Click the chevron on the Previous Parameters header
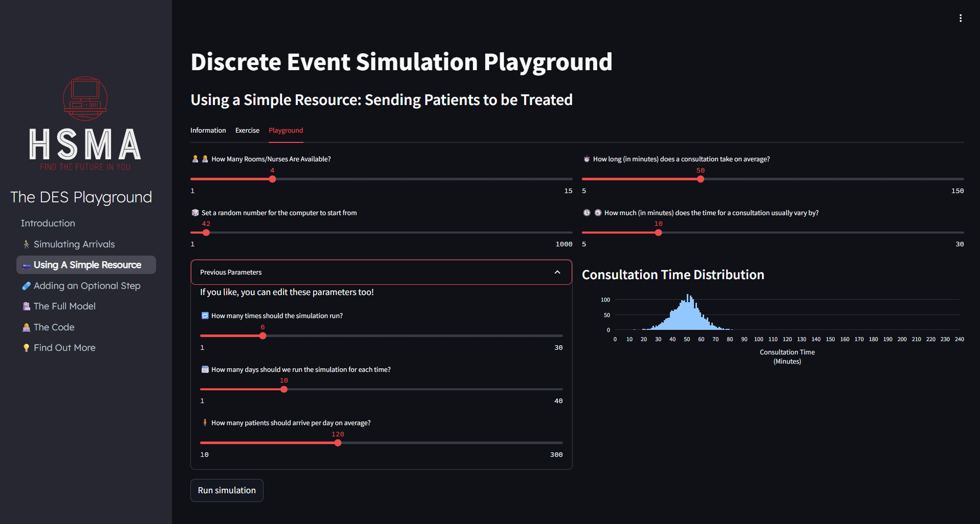Image resolution: width=980 pixels, height=524 pixels. coord(557,272)
